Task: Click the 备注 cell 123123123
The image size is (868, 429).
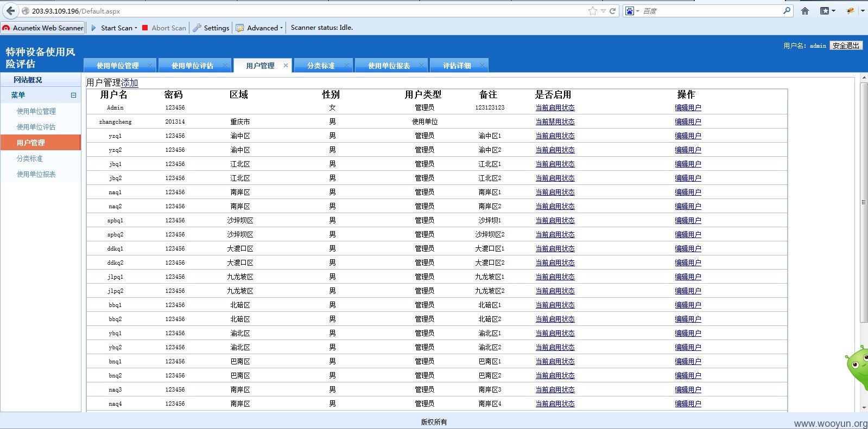Action: pyautogui.click(x=490, y=108)
